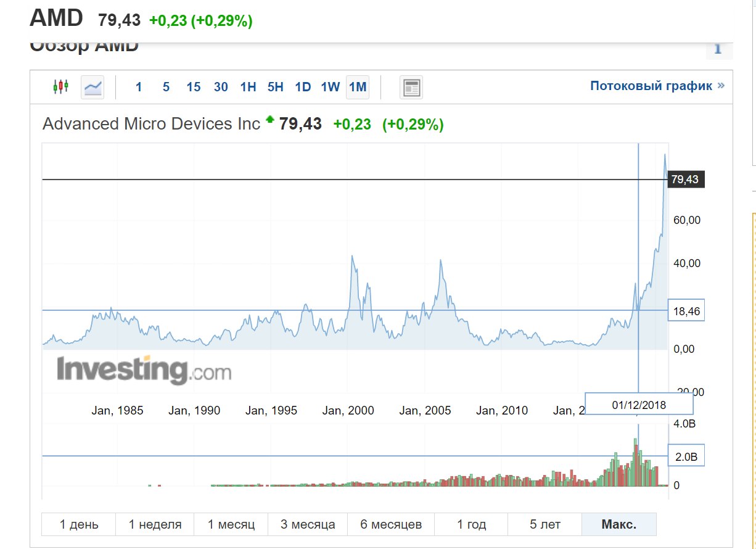Select the 1 неделя range tab
756x549 pixels.
click(x=155, y=524)
